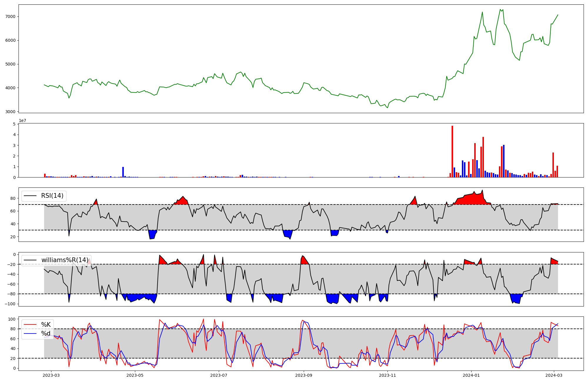
Task: Click the 2023-03 date tick label
Action: [x=51, y=375]
